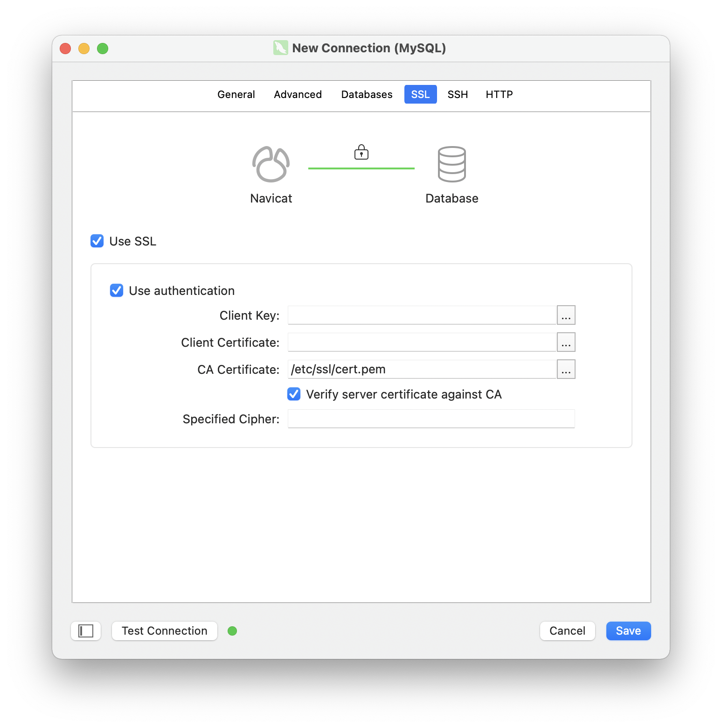Screen dimensions: 722x728
Task: Open the Databases tab
Action: 366,94
